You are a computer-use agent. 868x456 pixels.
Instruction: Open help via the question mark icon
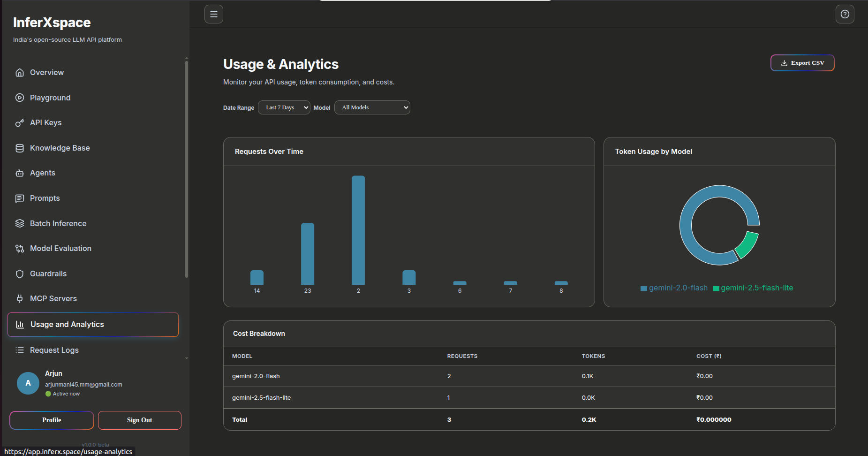(845, 14)
